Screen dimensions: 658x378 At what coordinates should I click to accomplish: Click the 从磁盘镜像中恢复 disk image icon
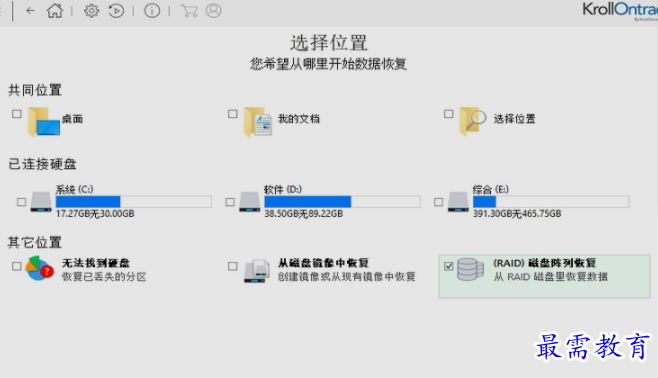pos(256,271)
